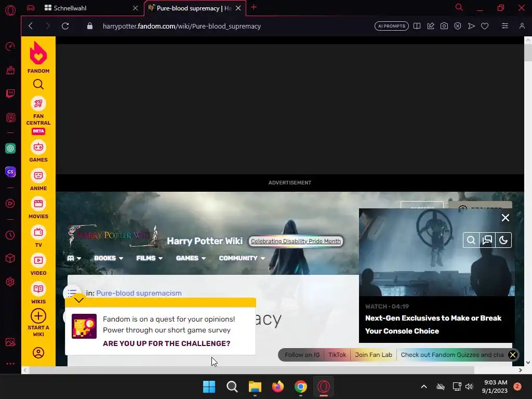Expand the Games wiki dropdown menu
Viewport: 532px width, 399px height.
[191, 258]
